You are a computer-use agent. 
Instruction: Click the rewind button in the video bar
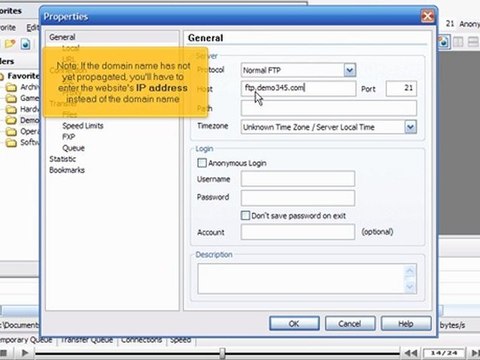[x=411, y=353]
